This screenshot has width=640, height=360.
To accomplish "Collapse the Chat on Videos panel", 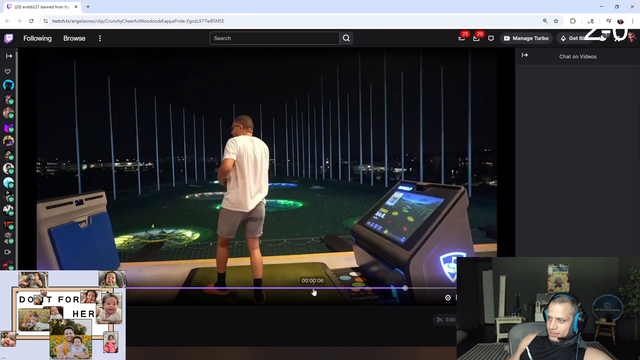I will click(x=525, y=55).
